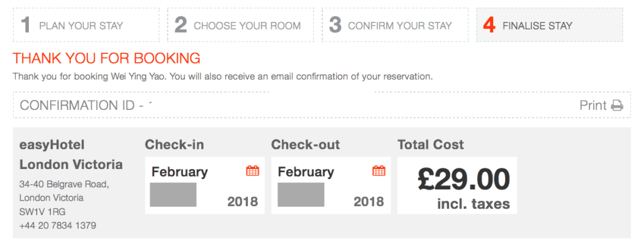The width and height of the screenshot is (644, 247).
Task: Click the £29.00 total cost box
Action: pyautogui.click(x=457, y=185)
